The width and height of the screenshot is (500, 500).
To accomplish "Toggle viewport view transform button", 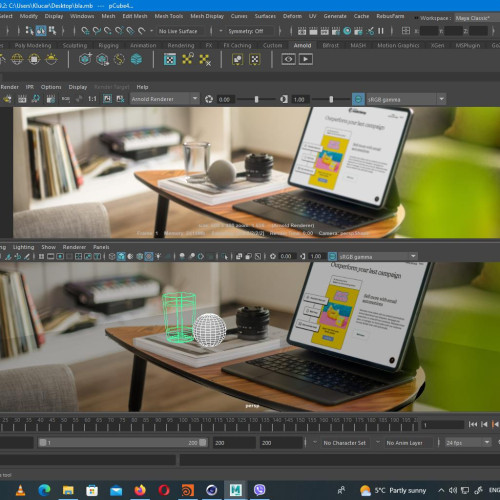I will point(332,256).
